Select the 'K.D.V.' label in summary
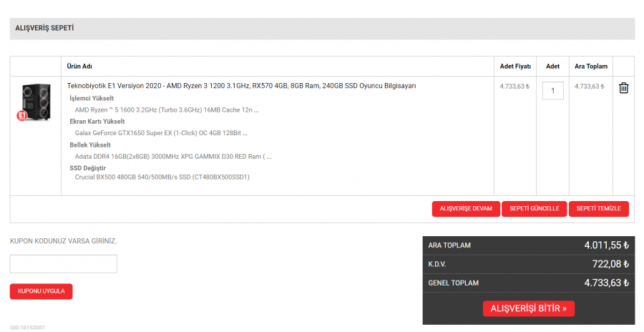 pos(437,264)
